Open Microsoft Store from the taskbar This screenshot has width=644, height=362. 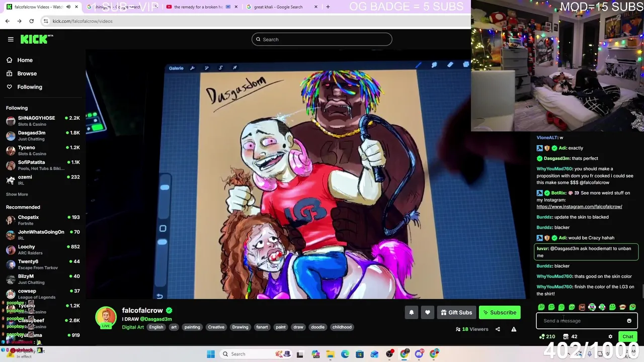point(360,354)
